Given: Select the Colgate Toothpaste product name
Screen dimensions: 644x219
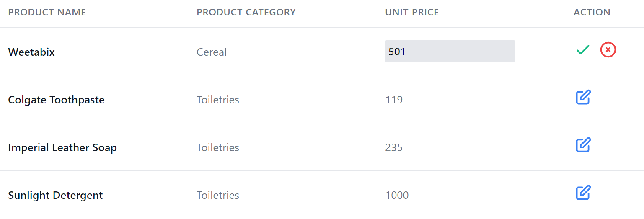Looking at the screenshot, I should click(x=56, y=100).
